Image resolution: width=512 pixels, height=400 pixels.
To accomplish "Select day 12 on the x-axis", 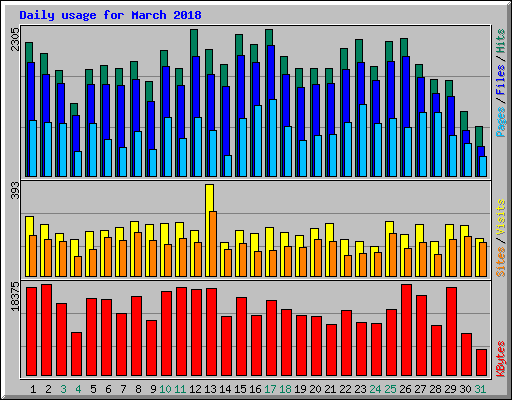I will (195, 389).
